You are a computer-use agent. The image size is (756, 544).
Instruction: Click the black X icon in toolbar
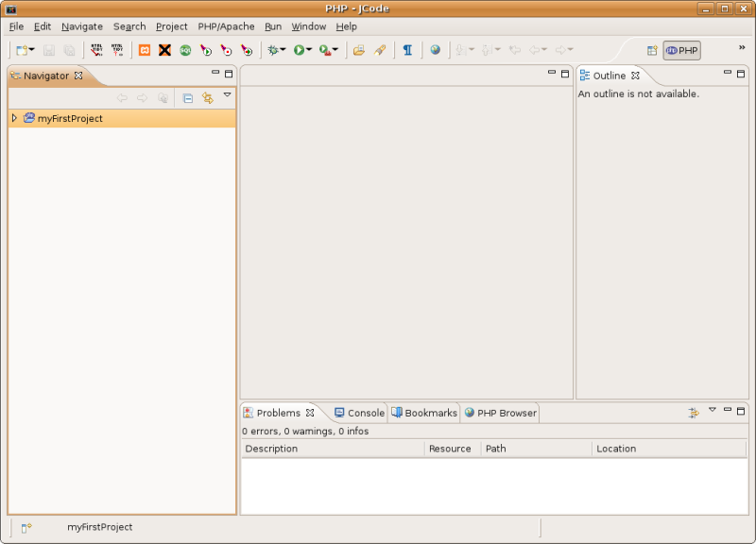164,50
